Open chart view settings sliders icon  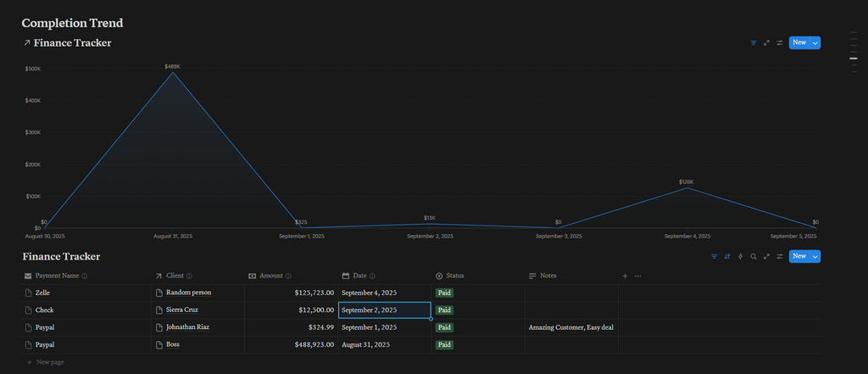coord(779,42)
